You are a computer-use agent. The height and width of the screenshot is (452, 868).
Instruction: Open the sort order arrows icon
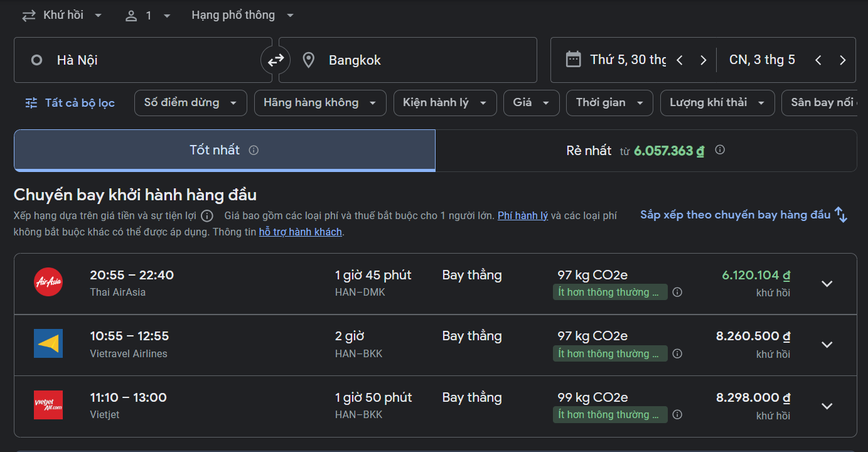coord(841,215)
